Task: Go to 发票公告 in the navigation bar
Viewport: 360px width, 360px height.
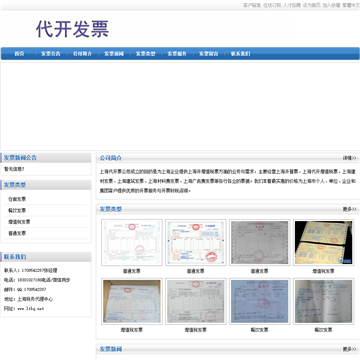Action: pos(51,54)
